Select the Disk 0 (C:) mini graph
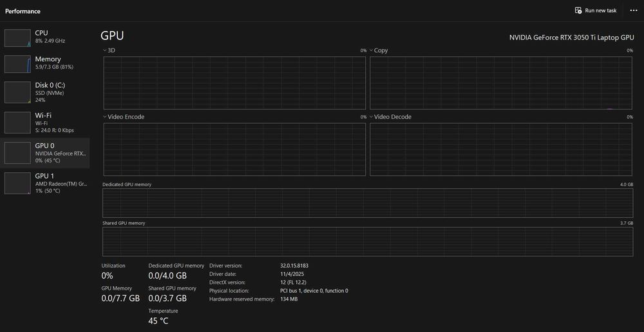 [17, 92]
